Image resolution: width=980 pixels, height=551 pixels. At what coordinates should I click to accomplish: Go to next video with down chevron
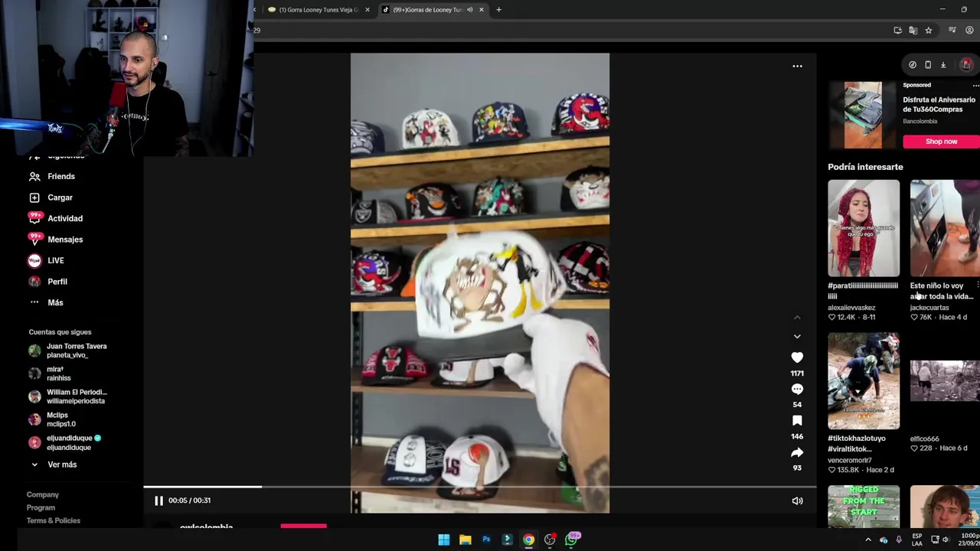(x=797, y=337)
